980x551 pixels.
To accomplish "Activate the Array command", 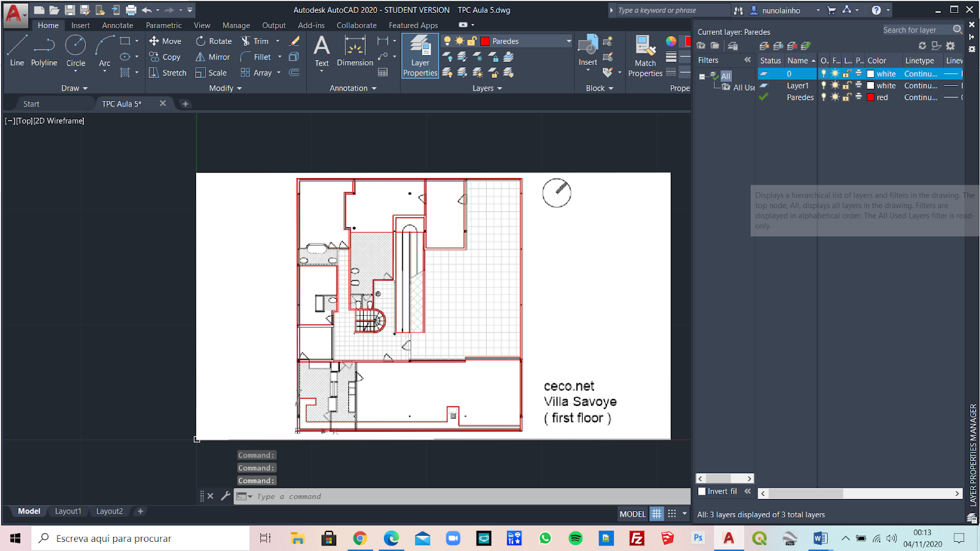I will (256, 73).
